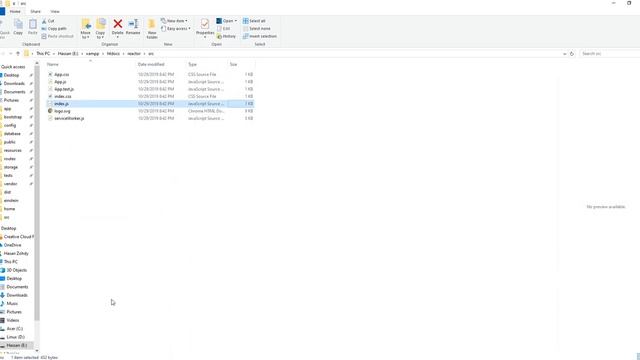640x360 pixels.
Task: Select Creative Cloud Files in navigation pane
Action: point(18,237)
